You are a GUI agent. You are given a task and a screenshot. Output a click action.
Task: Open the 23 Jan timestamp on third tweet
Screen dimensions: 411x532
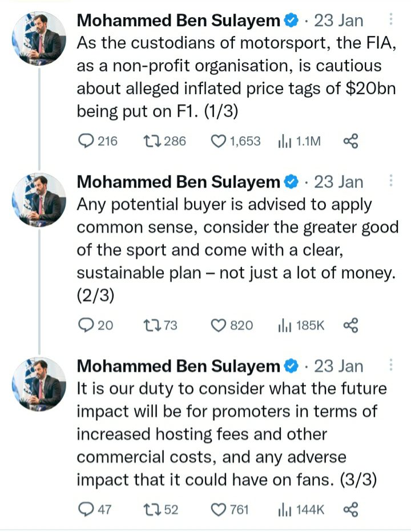[x=339, y=366]
